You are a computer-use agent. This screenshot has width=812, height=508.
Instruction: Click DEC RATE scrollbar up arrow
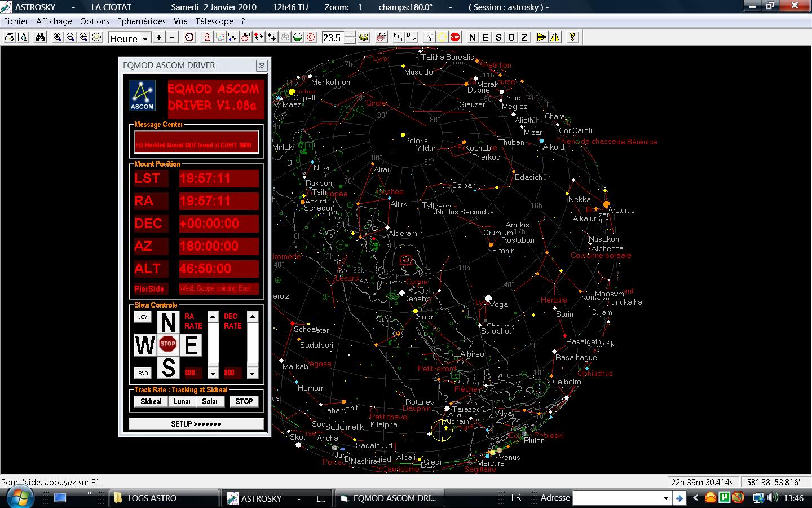[252, 316]
